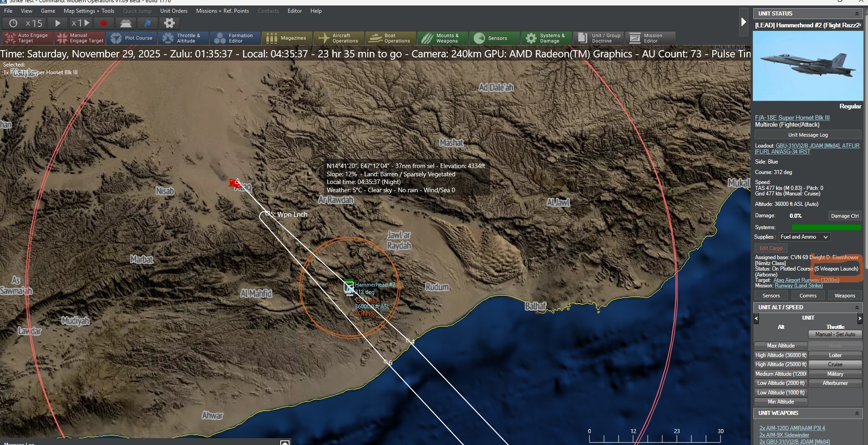This screenshot has height=445, width=868.
Task: Click the trapezoid map view icon
Action: [x=126, y=23]
